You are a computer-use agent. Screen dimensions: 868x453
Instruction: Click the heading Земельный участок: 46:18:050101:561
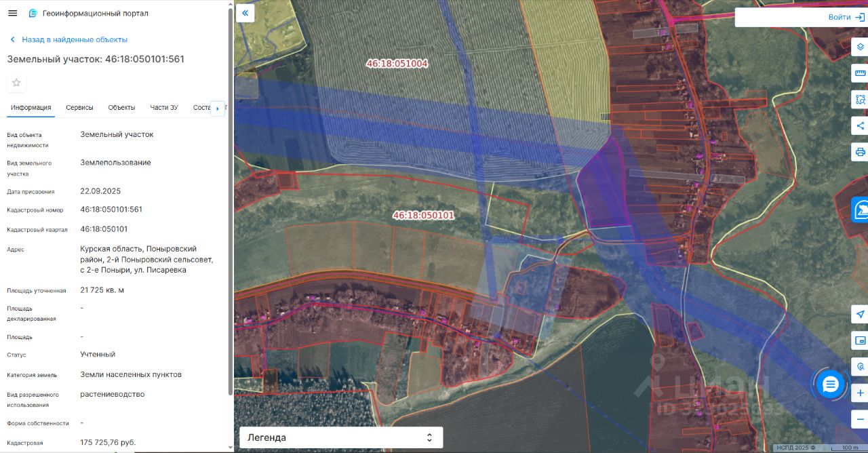pos(96,59)
